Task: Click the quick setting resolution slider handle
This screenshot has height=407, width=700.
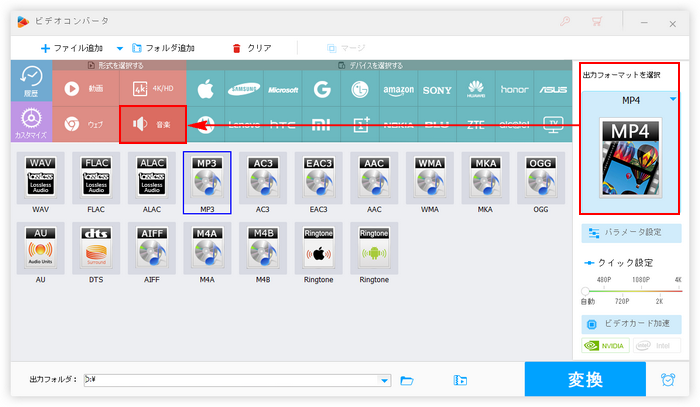Action: pos(585,290)
